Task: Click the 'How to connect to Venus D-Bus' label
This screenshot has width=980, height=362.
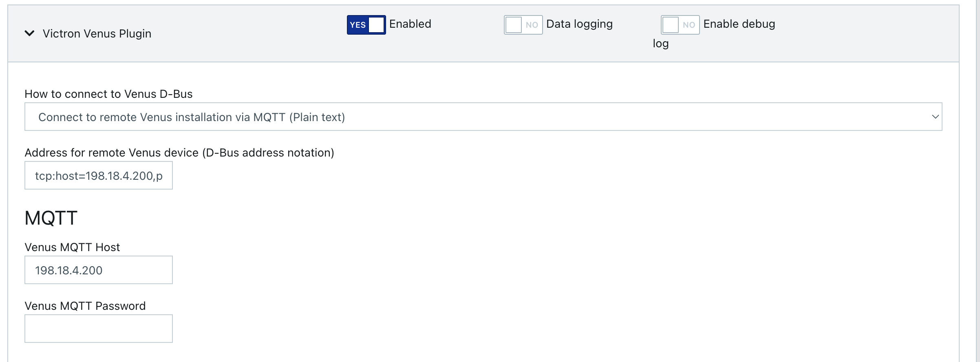Action: (108, 94)
